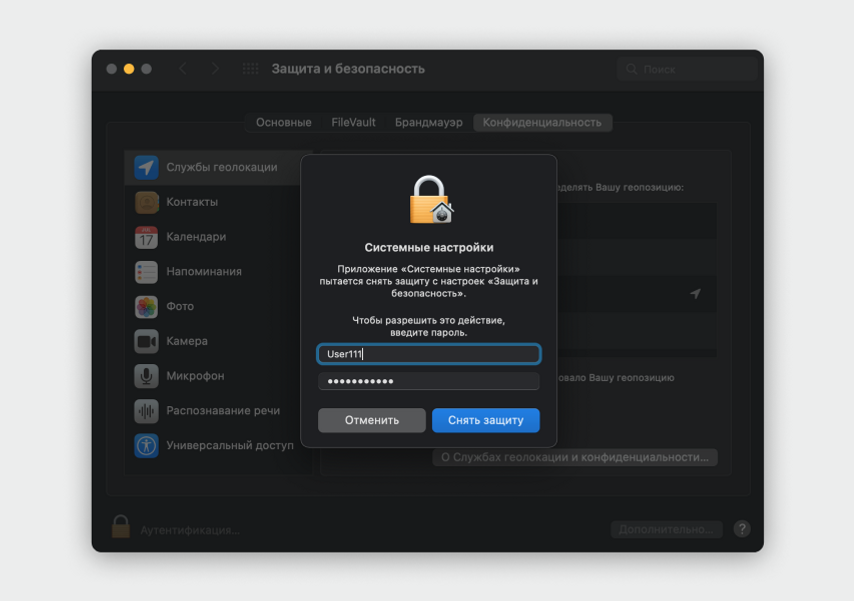854x601 pixels.
Task: Select the Фото row label
Action: pos(180,306)
